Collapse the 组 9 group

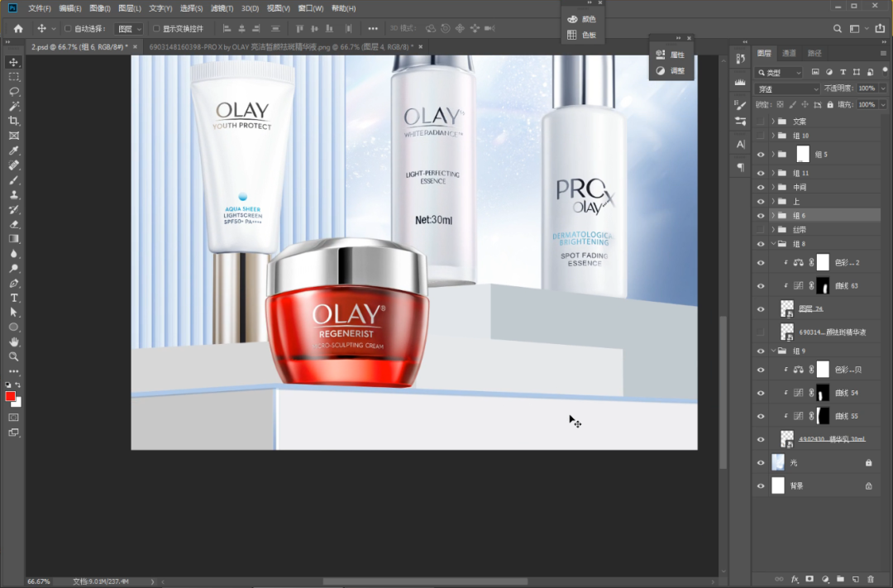pos(773,351)
